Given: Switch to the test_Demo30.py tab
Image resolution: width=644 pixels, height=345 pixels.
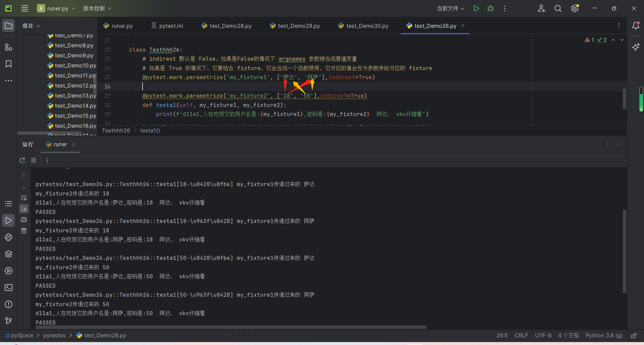Looking at the screenshot, I should pyautogui.click(x=363, y=26).
